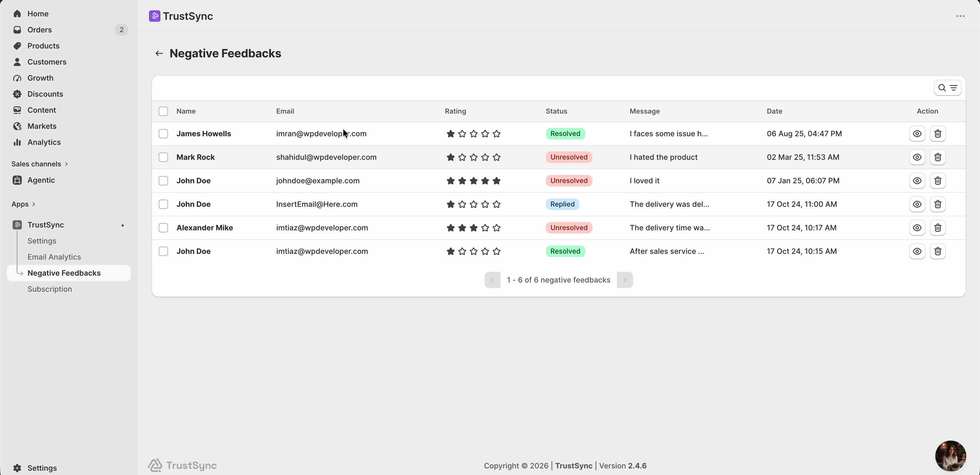This screenshot has height=475, width=980.
Task: Click the Markets globe icon in sidebar
Action: [x=17, y=126]
